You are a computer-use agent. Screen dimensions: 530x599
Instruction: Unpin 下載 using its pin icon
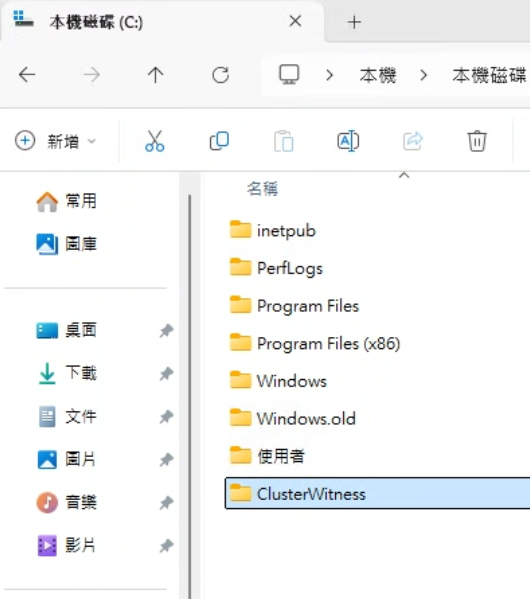(x=166, y=374)
